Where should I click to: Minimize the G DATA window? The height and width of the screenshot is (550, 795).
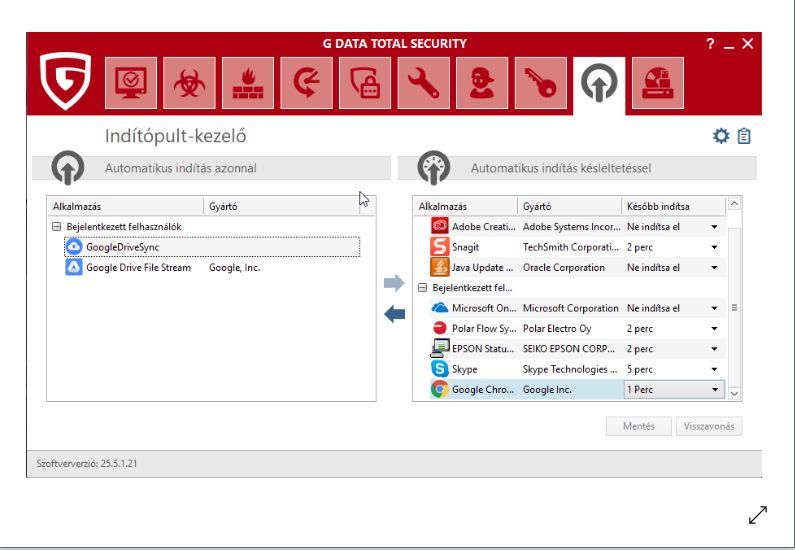[x=729, y=45]
